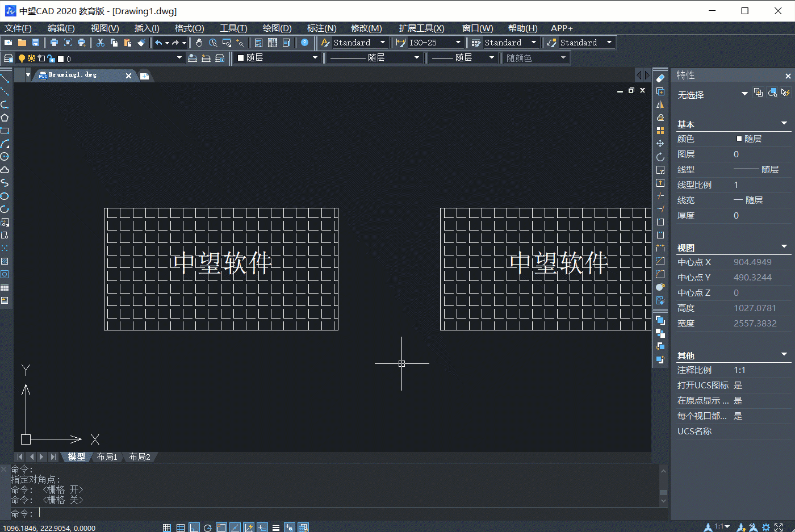Select the Mirror tool
Image resolution: width=795 pixels, height=532 pixels.
pos(660,104)
